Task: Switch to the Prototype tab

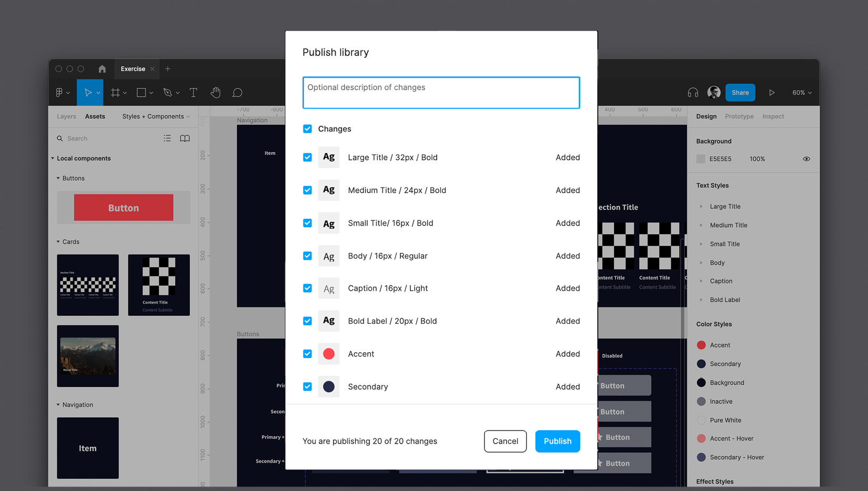Action: (739, 116)
